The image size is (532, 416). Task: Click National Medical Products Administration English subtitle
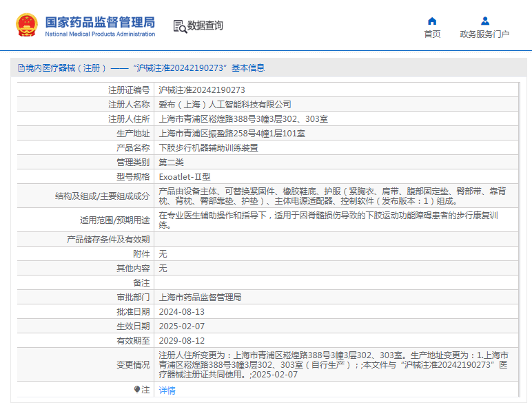click(100, 34)
